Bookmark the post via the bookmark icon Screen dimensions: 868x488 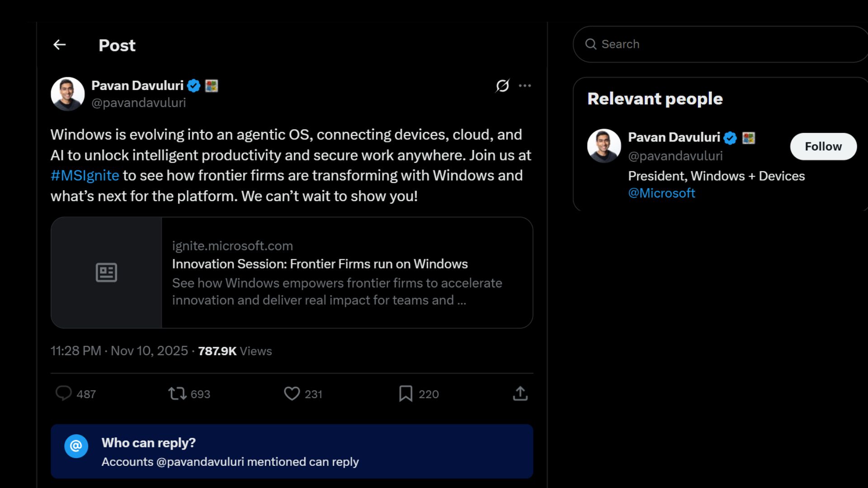(406, 394)
